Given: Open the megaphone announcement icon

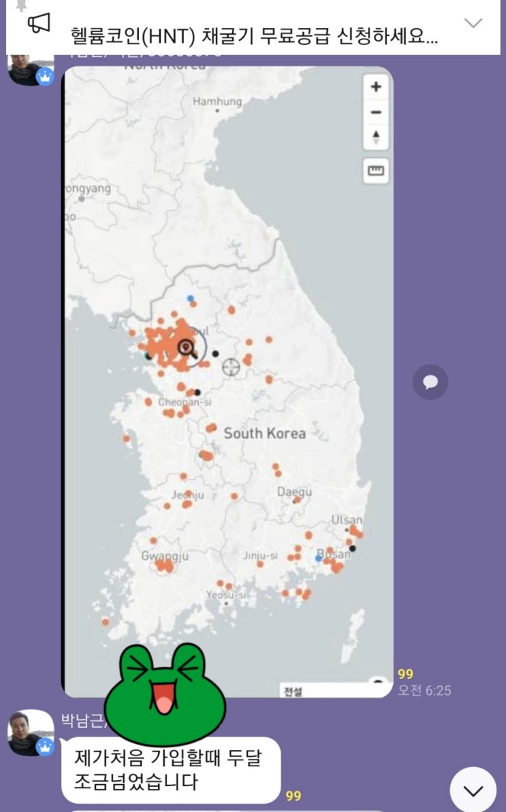Looking at the screenshot, I should 39,23.
